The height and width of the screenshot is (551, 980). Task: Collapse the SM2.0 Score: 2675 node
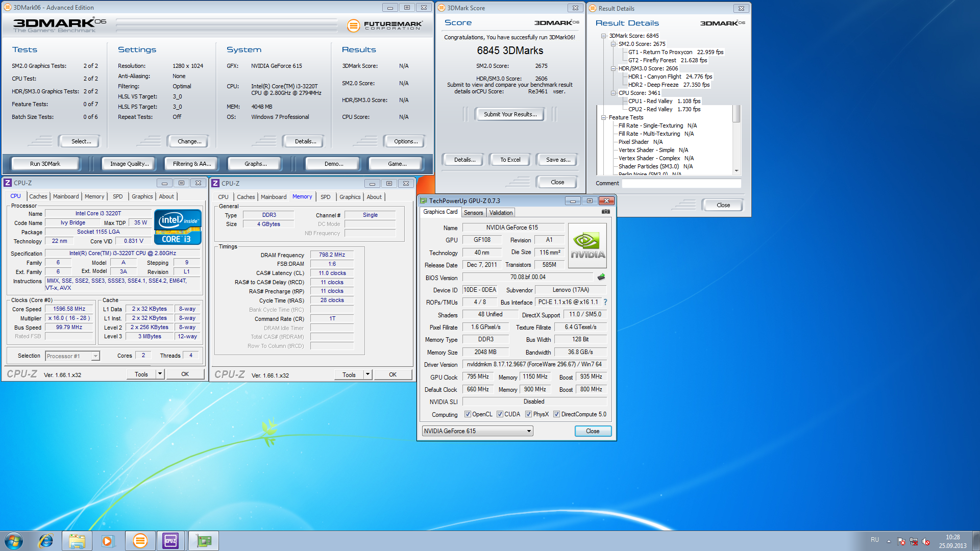point(613,44)
